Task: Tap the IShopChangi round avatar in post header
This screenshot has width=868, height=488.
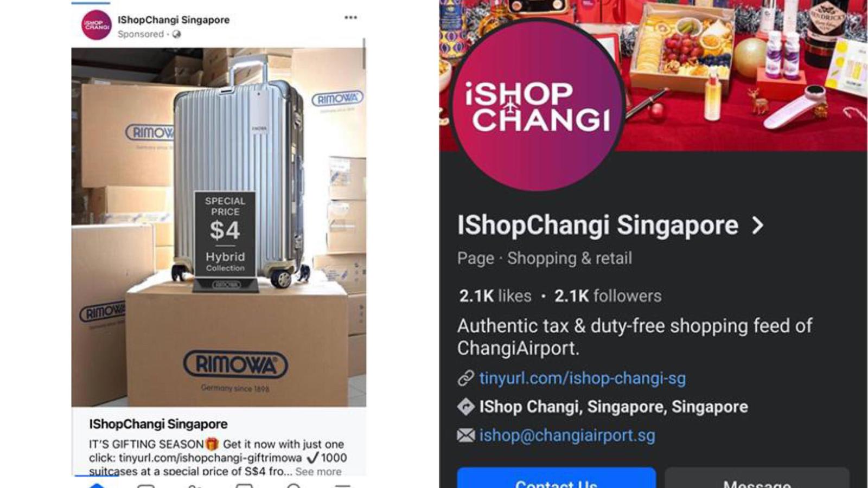Action: coord(97,25)
